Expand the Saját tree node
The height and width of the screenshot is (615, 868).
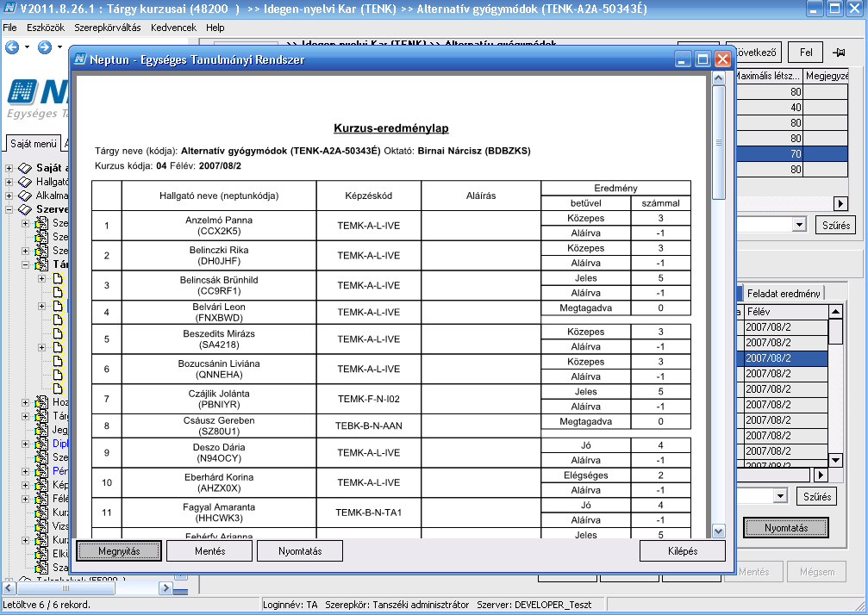[9, 168]
